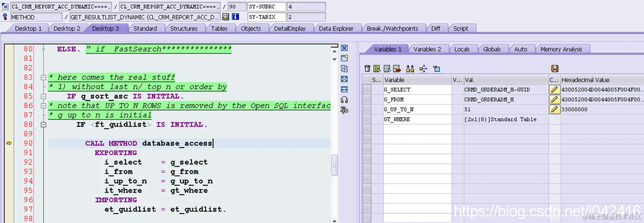644x223 pixels.
Task: Click the line number field showing 90
Action: pyautogui.click(x=237, y=7)
